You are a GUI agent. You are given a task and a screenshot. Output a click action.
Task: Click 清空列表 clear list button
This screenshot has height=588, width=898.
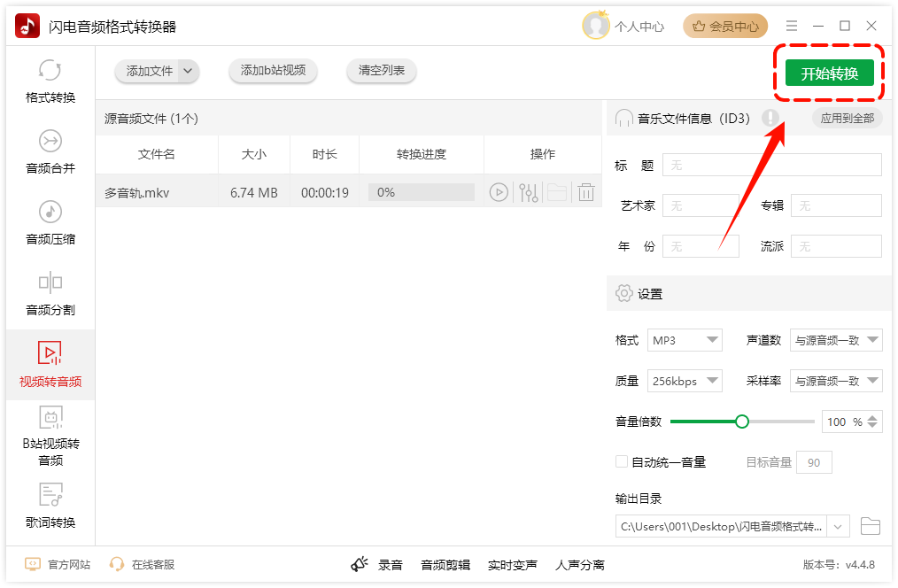(x=382, y=71)
